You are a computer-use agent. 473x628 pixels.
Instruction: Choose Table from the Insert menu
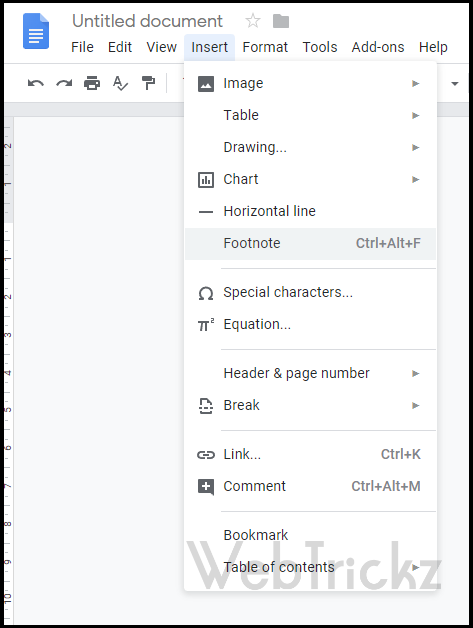(310, 115)
